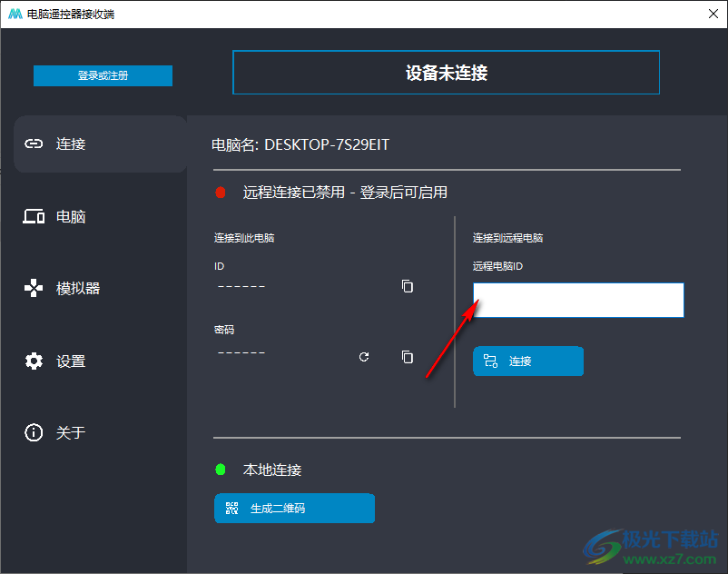Click the blue 连接 button
This screenshot has height=574, width=728.
pos(528,361)
